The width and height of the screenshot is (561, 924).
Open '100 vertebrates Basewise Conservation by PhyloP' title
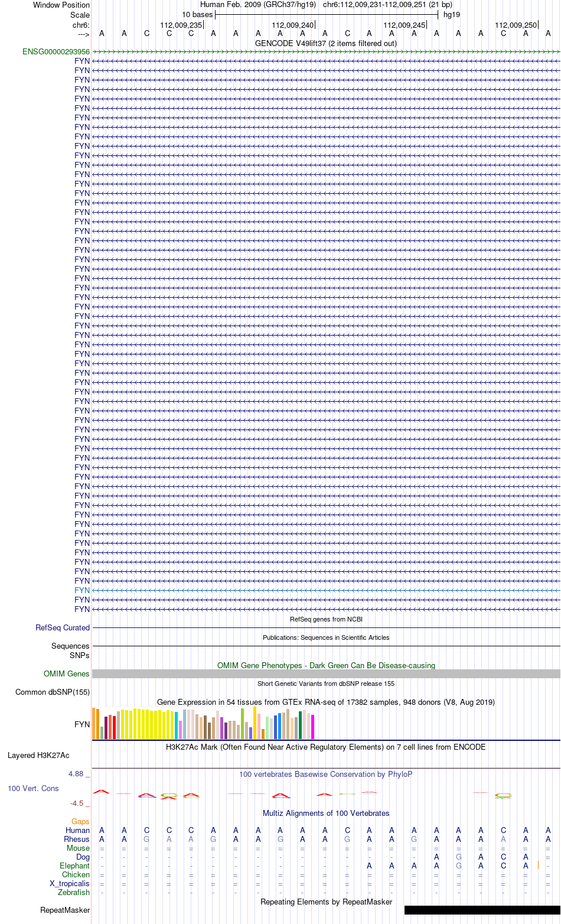coord(326,774)
